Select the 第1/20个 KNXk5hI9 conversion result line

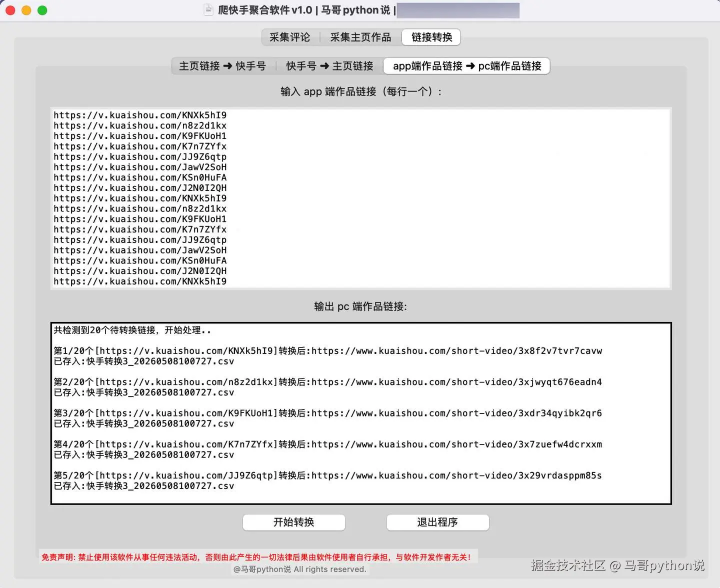(327, 351)
